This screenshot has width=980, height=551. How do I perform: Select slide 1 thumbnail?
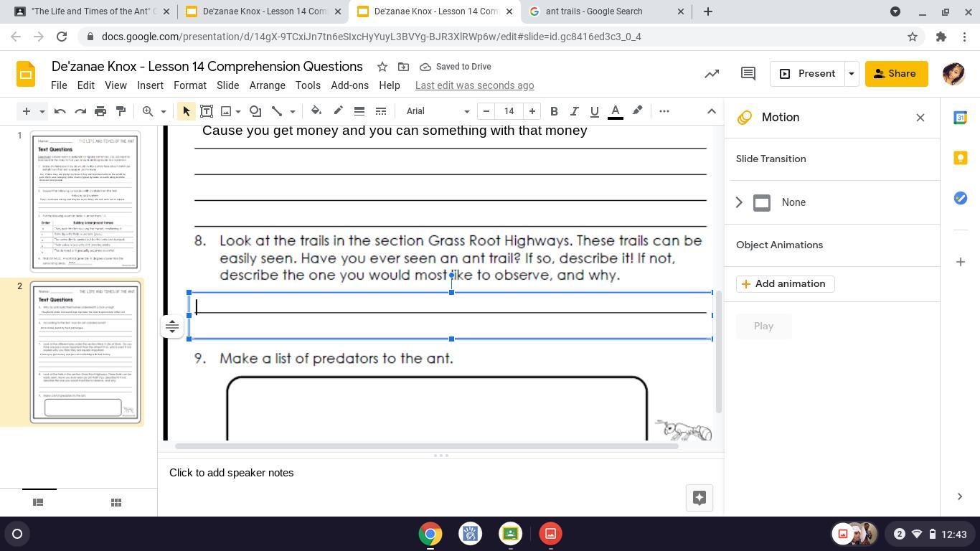(x=85, y=201)
